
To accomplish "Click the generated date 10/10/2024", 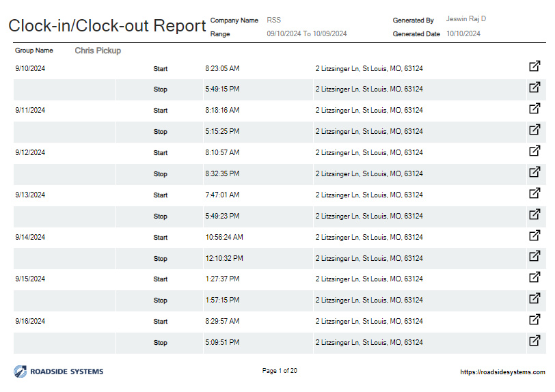I will point(463,33).
